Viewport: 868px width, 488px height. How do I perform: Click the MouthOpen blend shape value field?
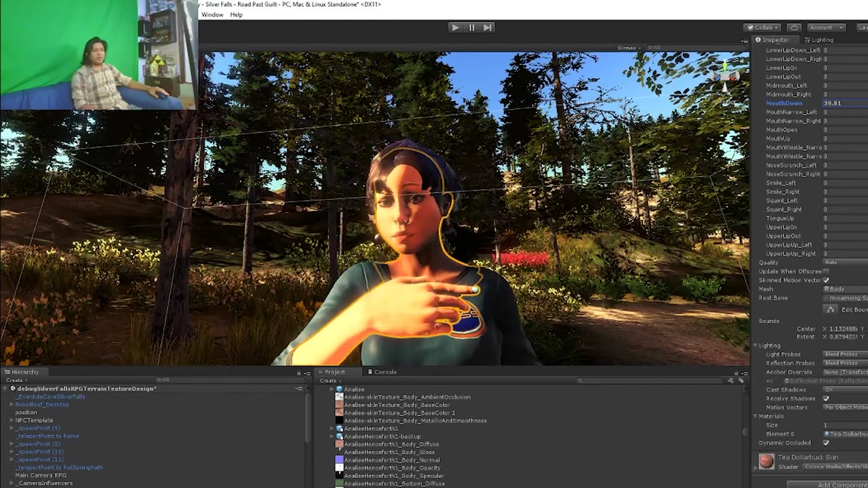(846, 129)
